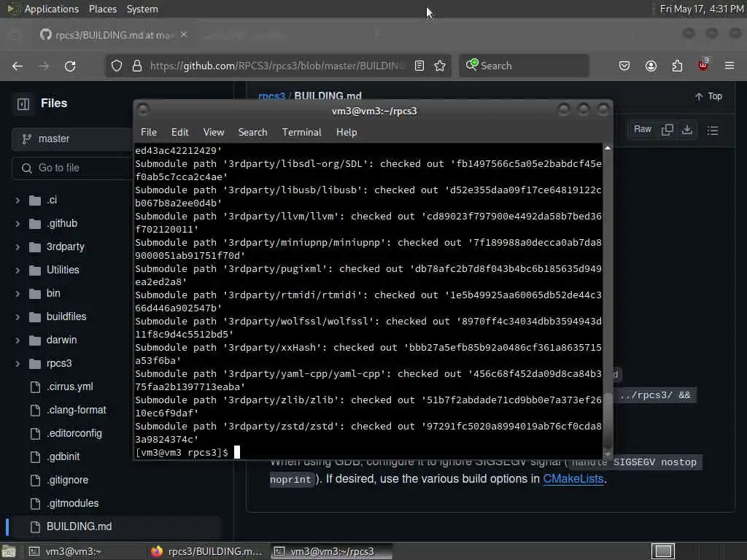
Task: Expand the buildfiles folder
Action: click(18, 317)
